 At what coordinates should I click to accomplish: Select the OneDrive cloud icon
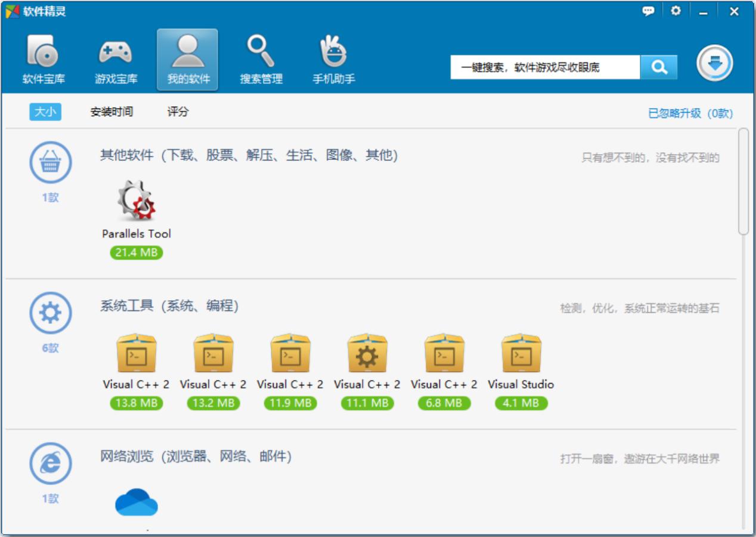[137, 502]
